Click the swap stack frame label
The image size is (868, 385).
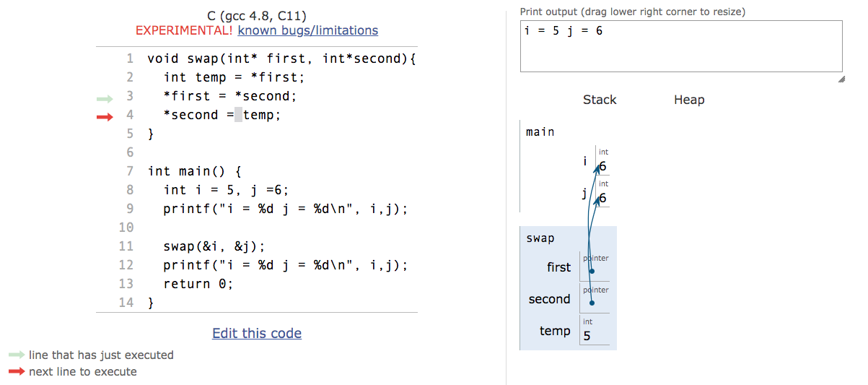click(540, 238)
